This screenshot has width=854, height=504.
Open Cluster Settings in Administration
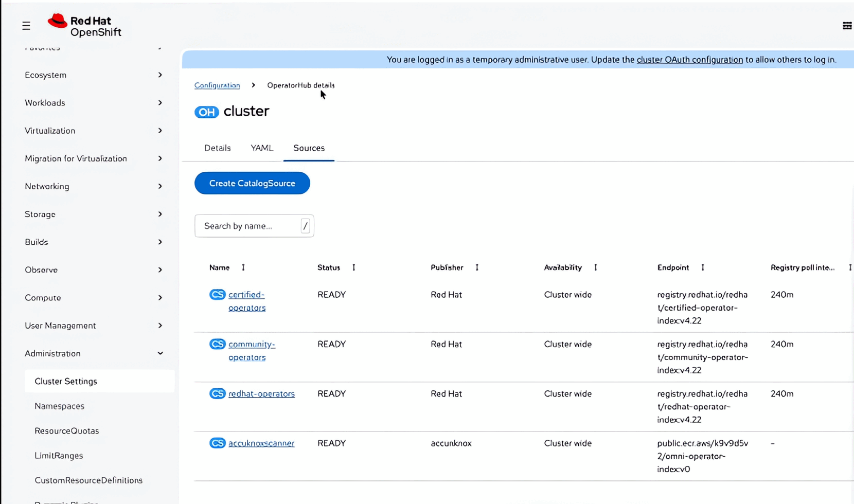coord(99,381)
